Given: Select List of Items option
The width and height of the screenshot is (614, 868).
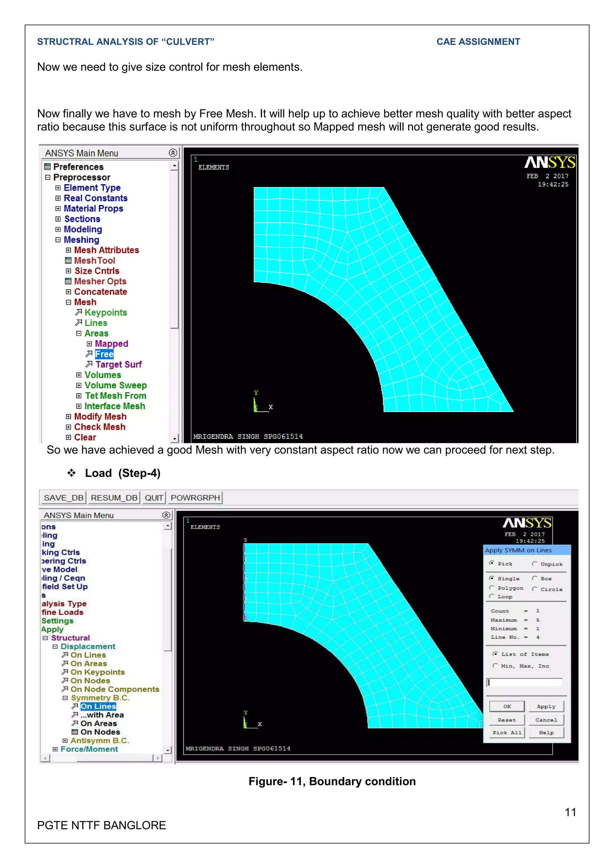Looking at the screenshot, I should click(x=495, y=654).
